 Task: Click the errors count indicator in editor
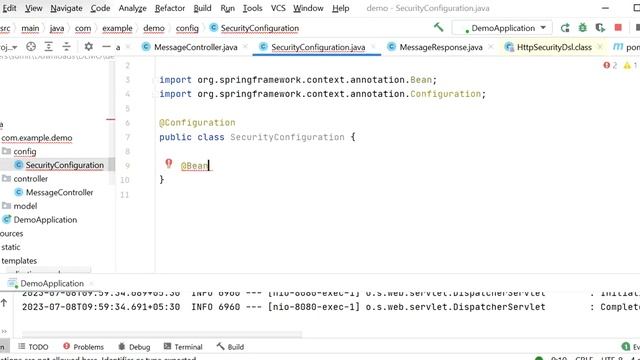coord(611,65)
